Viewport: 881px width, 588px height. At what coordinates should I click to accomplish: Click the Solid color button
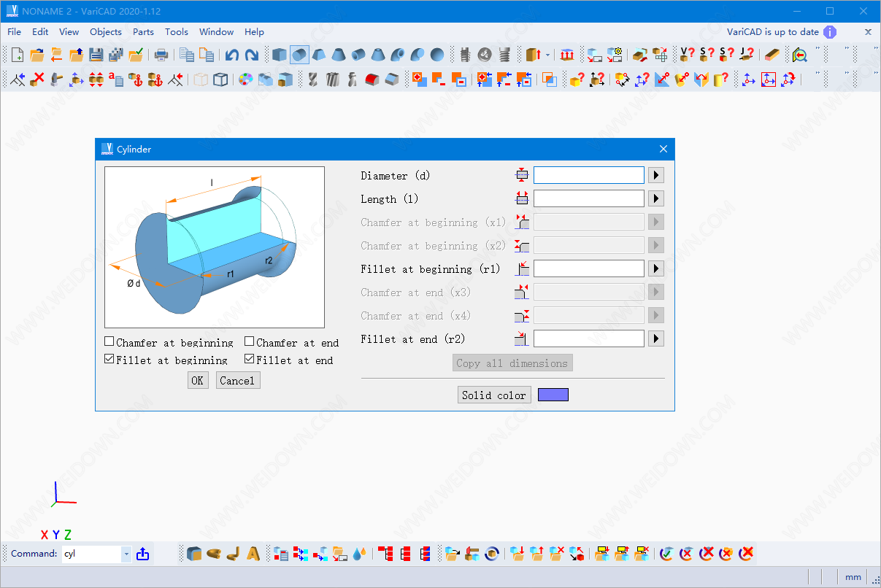(494, 395)
